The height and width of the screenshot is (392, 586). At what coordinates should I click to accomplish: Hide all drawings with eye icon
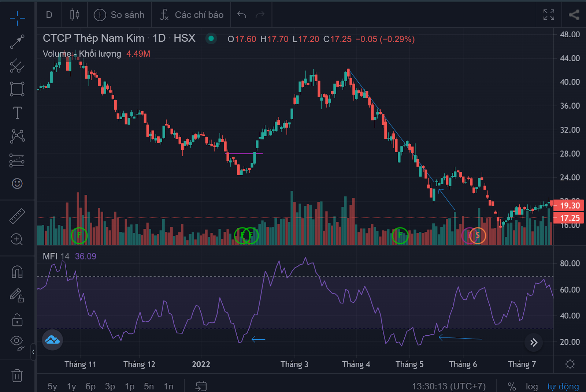(17, 342)
